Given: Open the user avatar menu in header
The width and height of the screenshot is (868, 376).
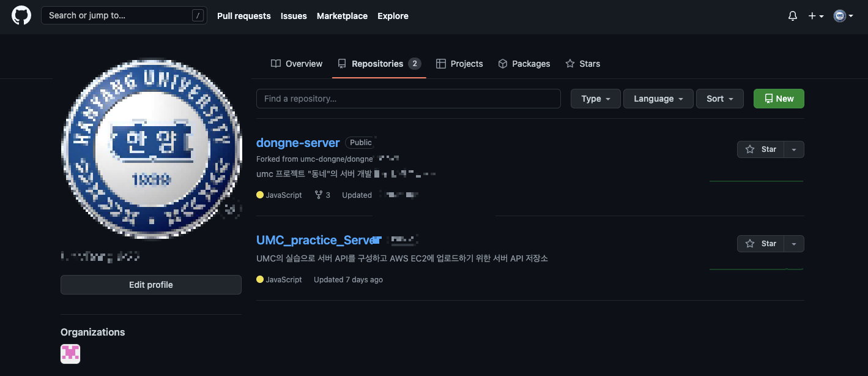Looking at the screenshot, I should click(x=843, y=16).
